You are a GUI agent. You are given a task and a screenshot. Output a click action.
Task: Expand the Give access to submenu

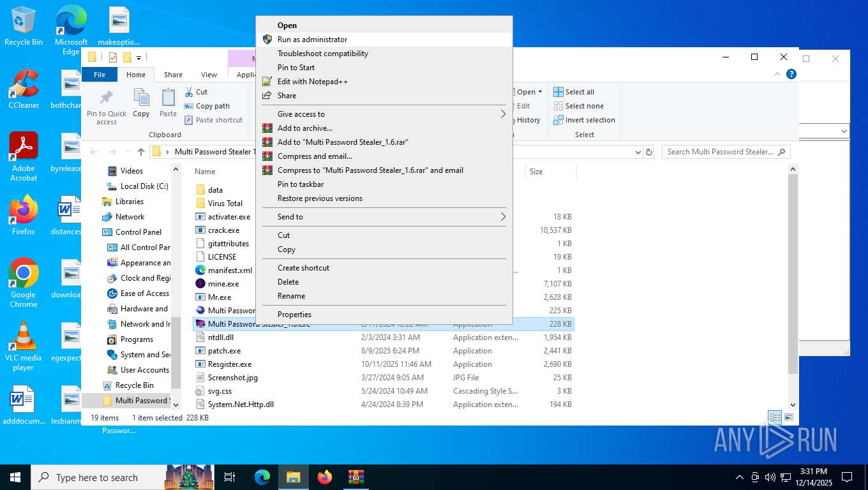[384, 114]
